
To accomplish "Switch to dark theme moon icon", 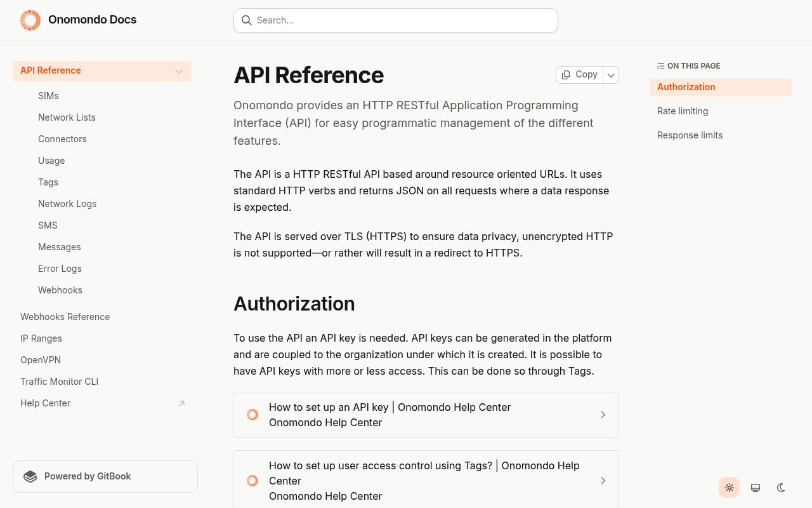I will (781, 488).
